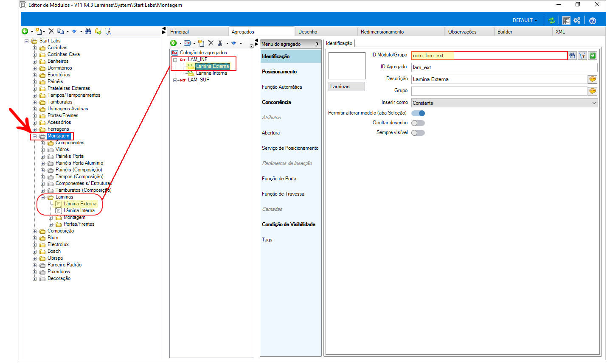
Task: Open the Redimensionamento tab
Action: tap(401, 32)
